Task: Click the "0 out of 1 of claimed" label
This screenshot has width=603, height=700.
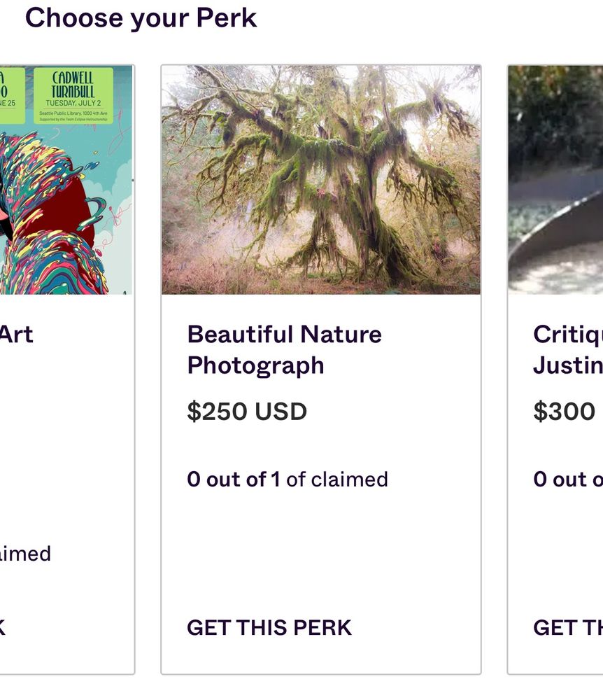Action: tap(287, 479)
